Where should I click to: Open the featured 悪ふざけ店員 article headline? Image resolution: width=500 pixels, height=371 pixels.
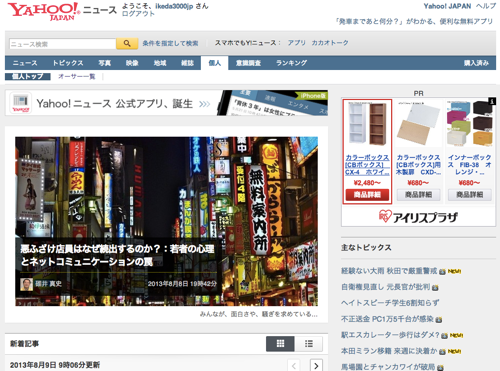pyautogui.click(x=117, y=255)
